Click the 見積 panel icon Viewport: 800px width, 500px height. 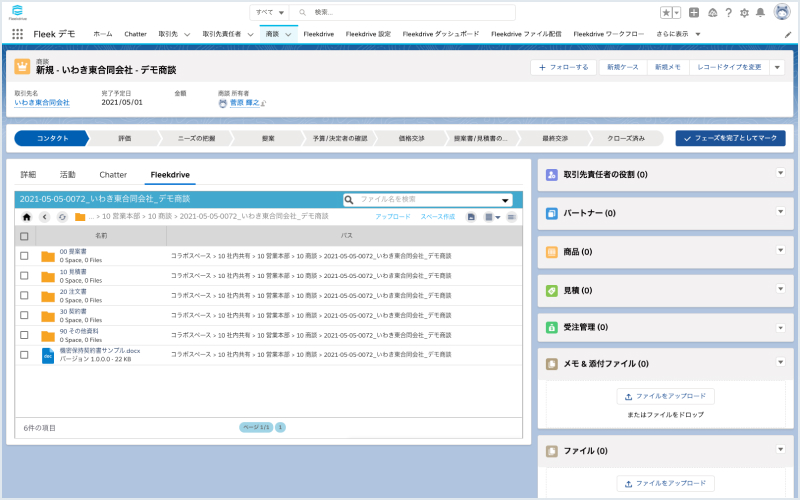[x=552, y=291]
